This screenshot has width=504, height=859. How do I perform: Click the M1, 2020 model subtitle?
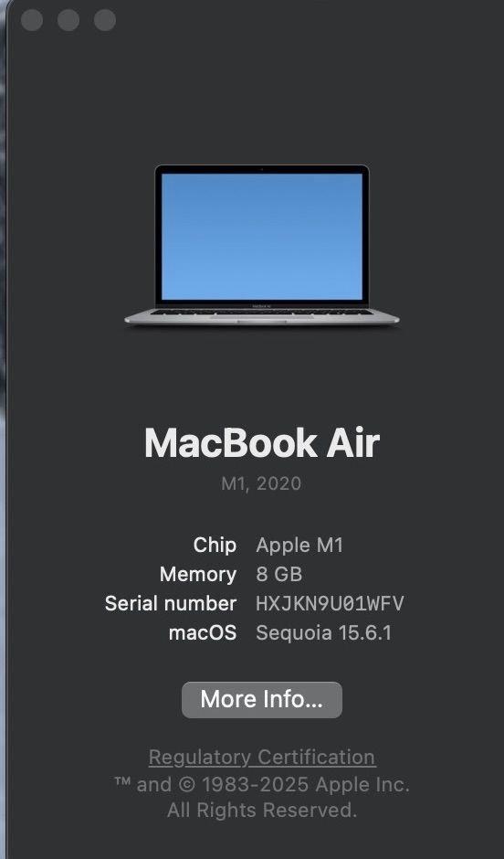261,483
